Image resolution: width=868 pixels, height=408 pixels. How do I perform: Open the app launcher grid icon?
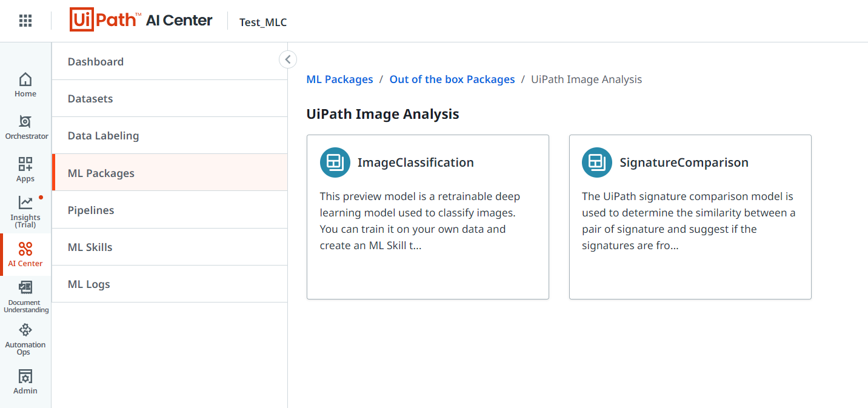25,21
